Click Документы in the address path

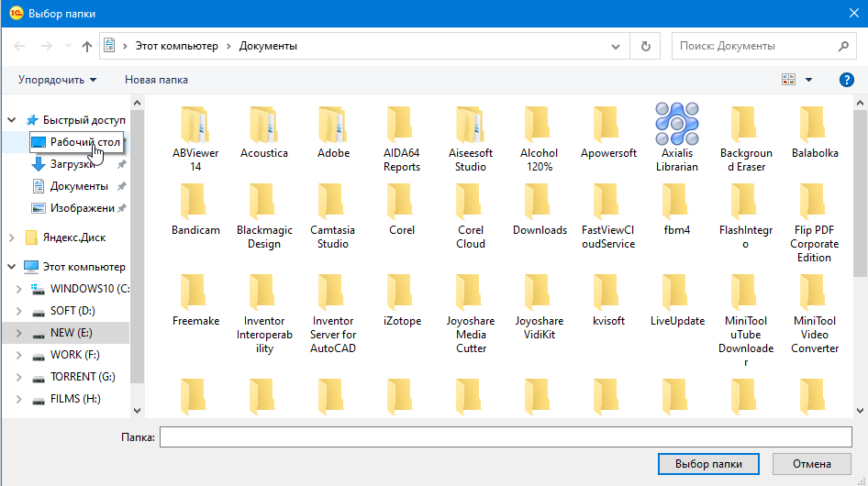click(x=268, y=46)
